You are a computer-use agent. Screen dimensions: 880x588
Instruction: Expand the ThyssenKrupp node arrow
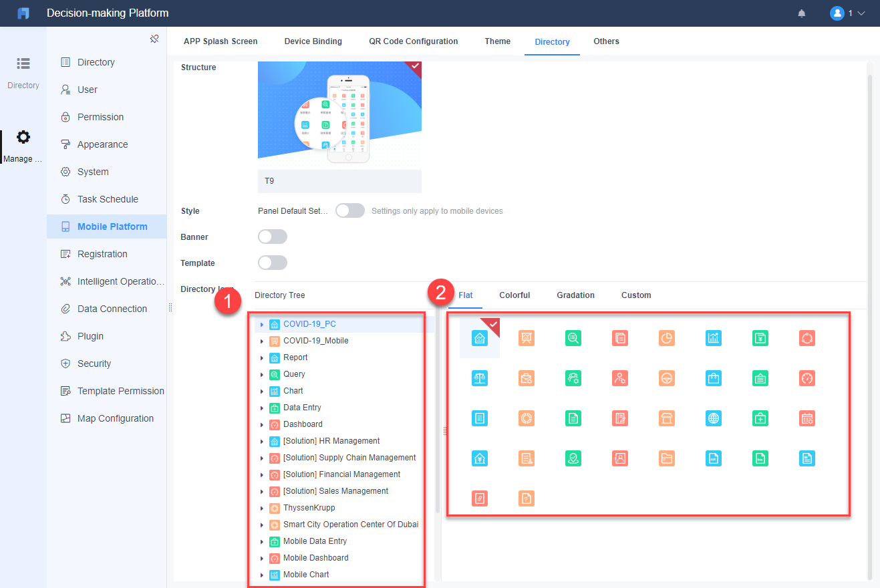262,508
